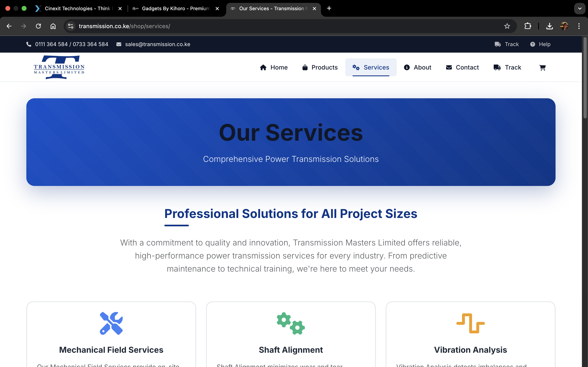
Task: View site information in the address bar
Action: [x=70, y=26]
